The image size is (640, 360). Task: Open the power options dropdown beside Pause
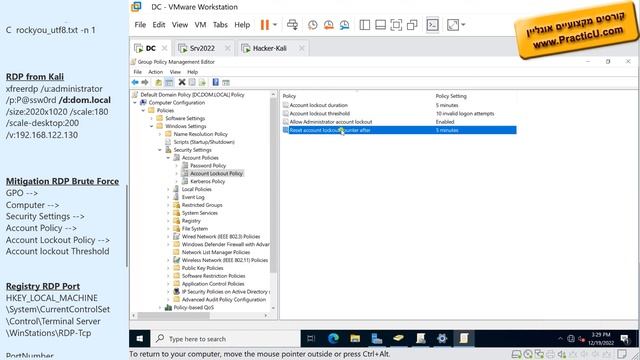275,25
